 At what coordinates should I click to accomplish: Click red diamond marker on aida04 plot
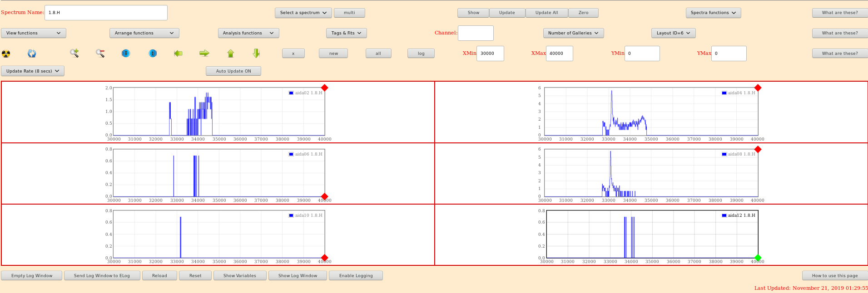tap(758, 88)
